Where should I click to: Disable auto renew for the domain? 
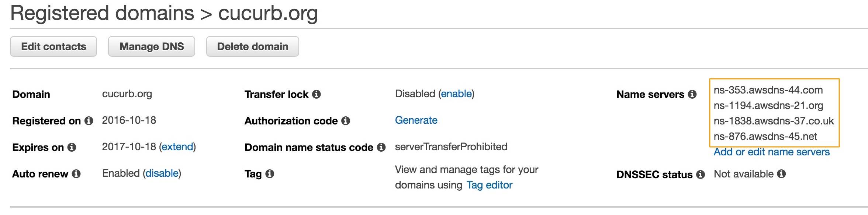[x=162, y=173]
